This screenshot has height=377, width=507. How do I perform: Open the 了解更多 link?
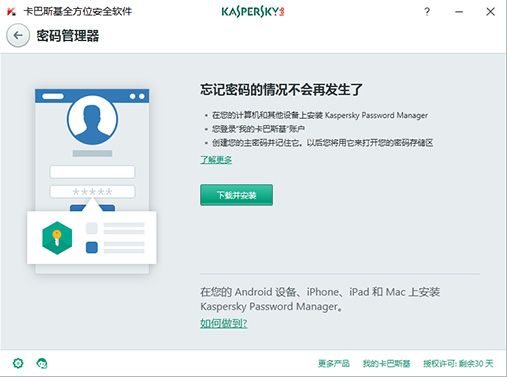[216, 160]
